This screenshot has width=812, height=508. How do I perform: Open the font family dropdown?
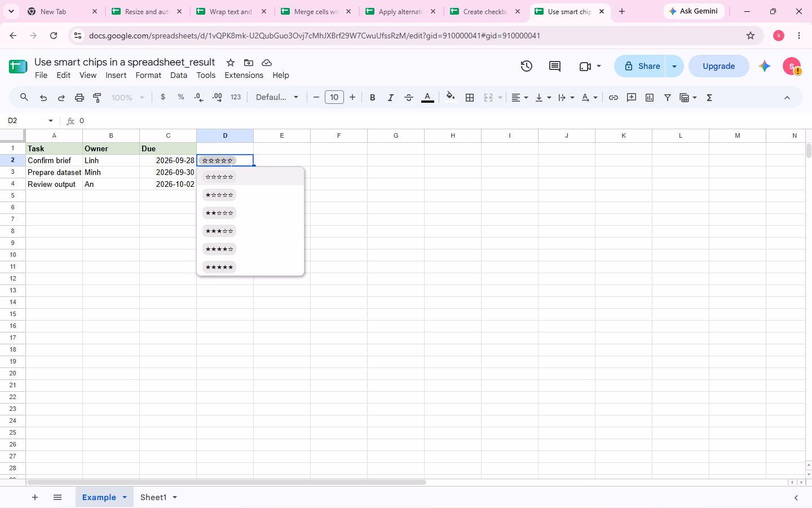(277, 97)
